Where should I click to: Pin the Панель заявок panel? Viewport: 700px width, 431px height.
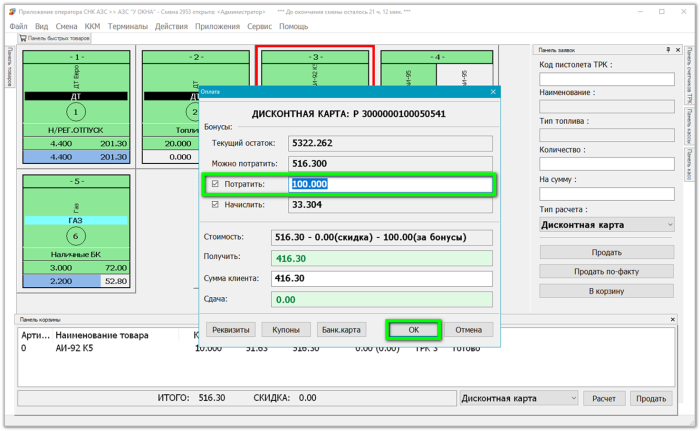668,50
